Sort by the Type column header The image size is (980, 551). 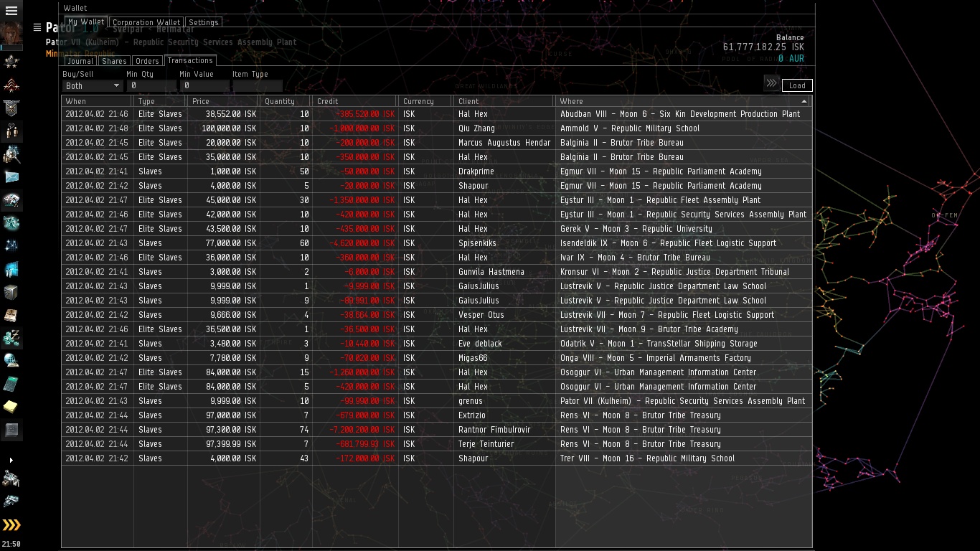[x=161, y=101]
